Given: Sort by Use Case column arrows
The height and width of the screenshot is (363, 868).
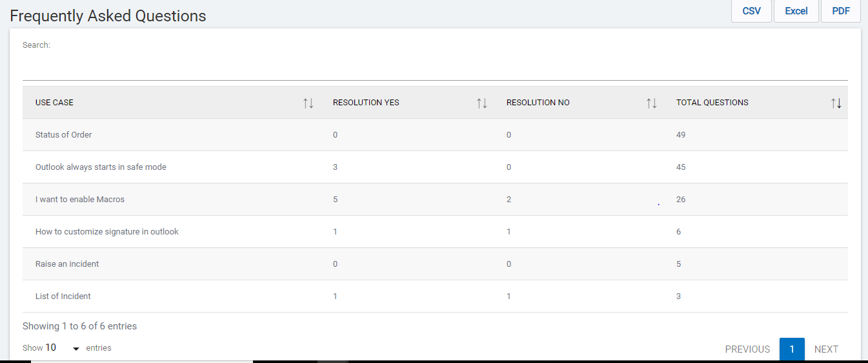Looking at the screenshot, I should coord(308,103).
